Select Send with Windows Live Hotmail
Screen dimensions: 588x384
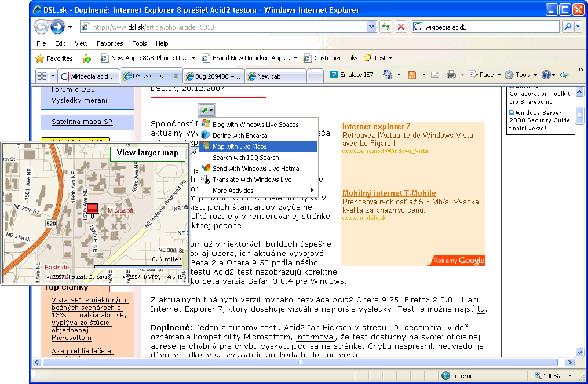coord(258,169)
